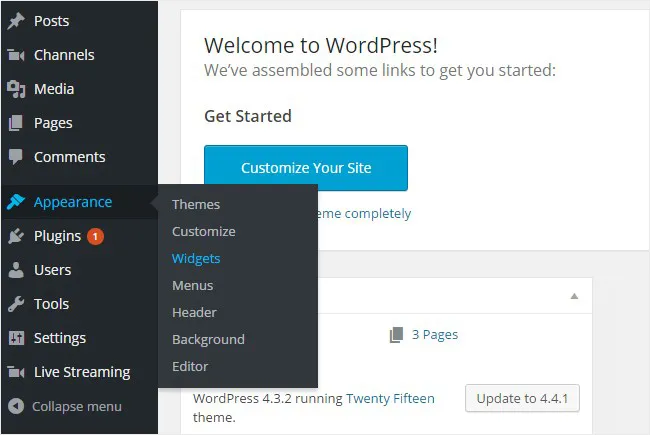650x435 pixels.
Task: Collapse the dashboard panel using the arrow
Action: pyautogui.click(x=574, y=297)
